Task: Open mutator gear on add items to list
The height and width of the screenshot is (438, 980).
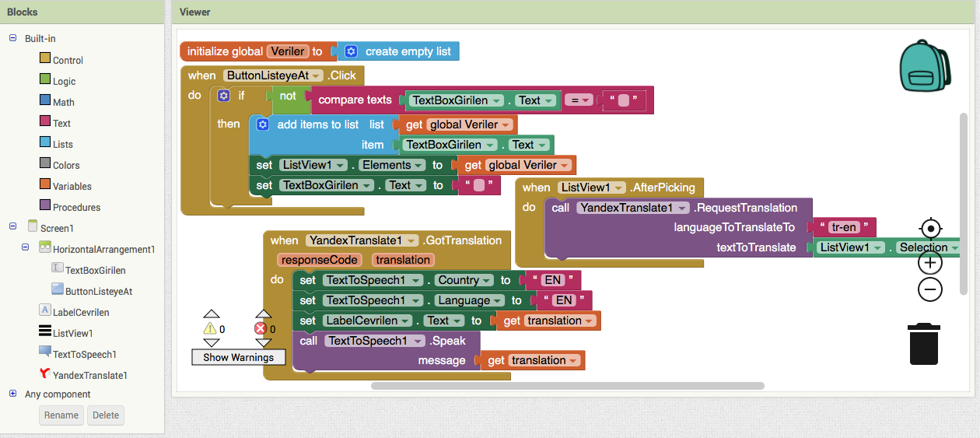Action: pos(262,124)
